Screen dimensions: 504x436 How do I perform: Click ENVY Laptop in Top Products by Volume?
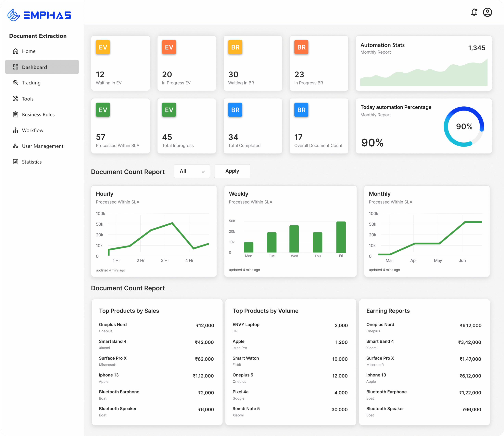click(x=246, y=324)
